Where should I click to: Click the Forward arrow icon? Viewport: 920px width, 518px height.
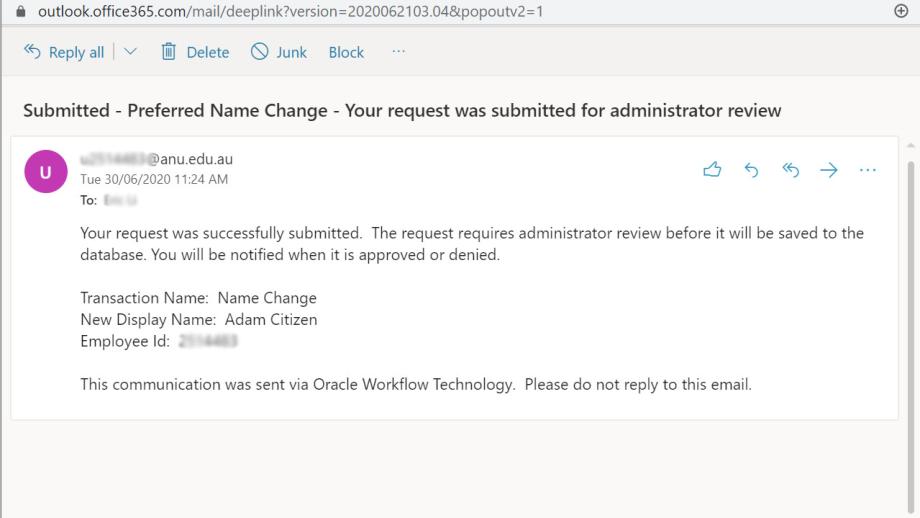(828, 170)
